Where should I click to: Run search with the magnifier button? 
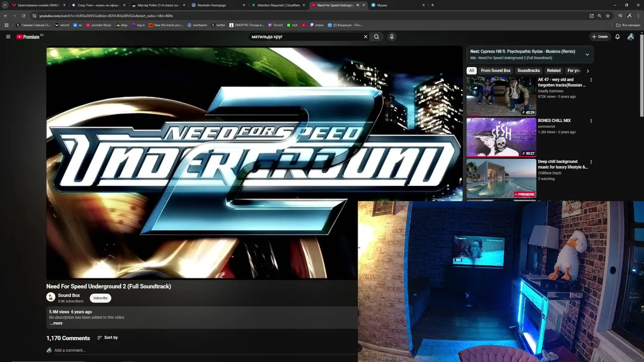(x=376, y=37)
